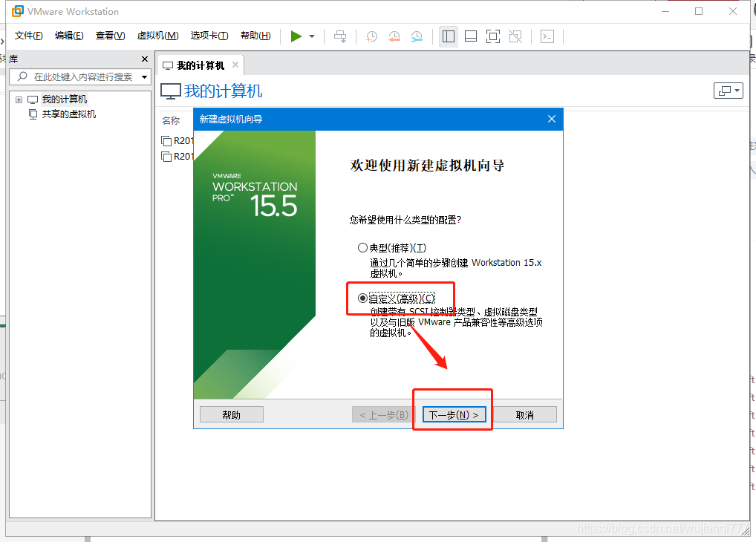756x542 pixels.
Task: Click the 帮助 button in the wizard
Action: pyautogui.click(x=231, y=414)
